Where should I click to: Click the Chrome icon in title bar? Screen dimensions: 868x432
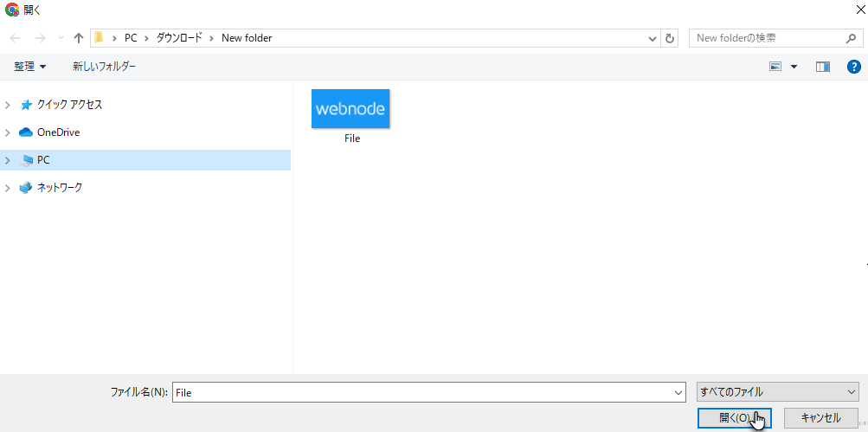tap(11, 10)
